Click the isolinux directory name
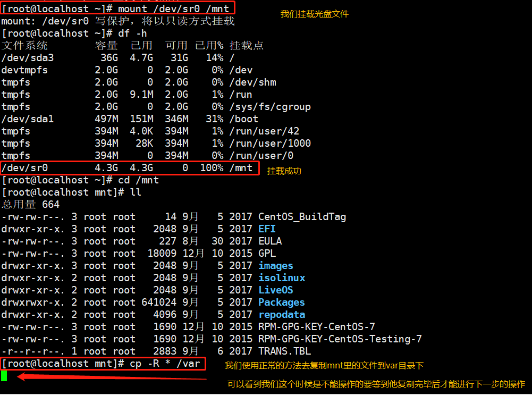Screen dimensions: 532x395 (282, 278)
